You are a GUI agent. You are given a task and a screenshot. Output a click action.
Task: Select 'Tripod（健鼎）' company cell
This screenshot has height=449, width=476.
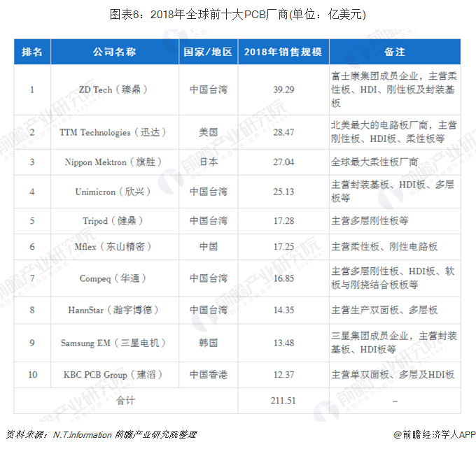[x=114, y=221]
